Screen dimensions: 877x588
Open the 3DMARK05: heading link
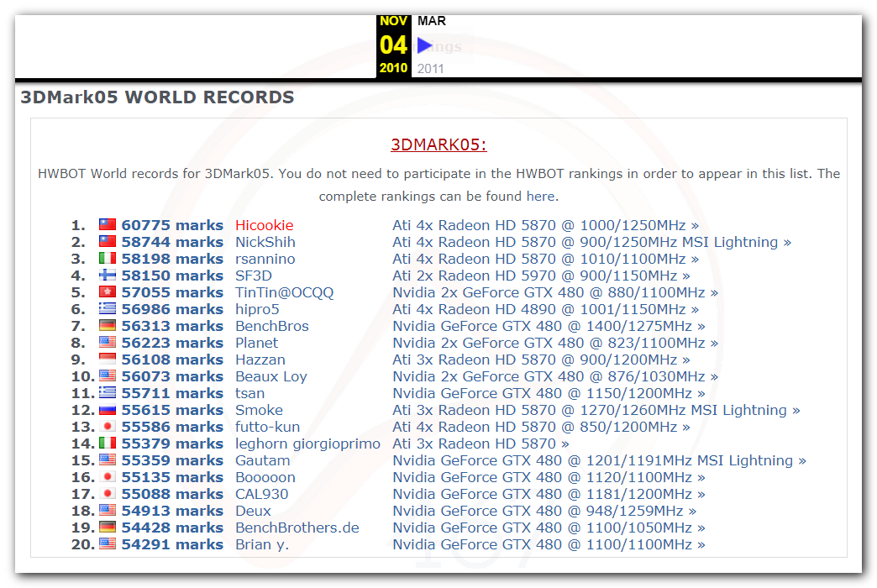click(x=438, y=145)
